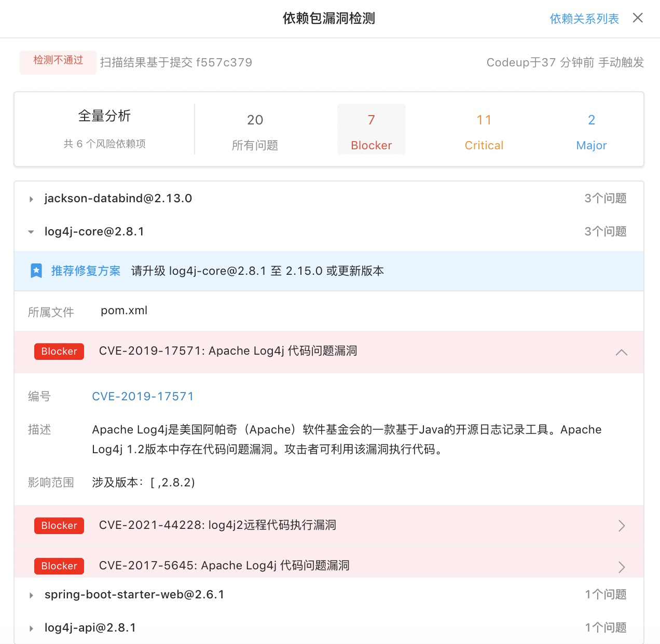This screenshot has height=644, width=660.
Task: Click the Blocker badge on CVE-2019-17571
Action: (x=59, y=351)
